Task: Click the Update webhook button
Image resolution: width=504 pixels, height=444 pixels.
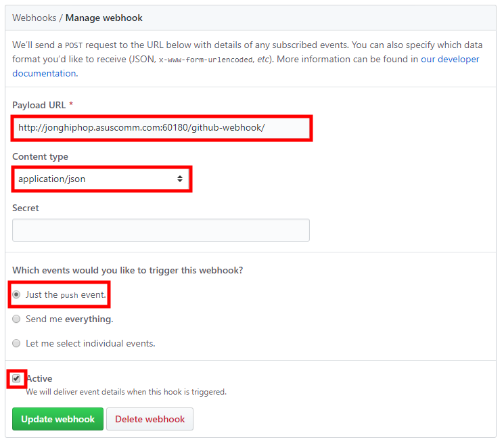Action: 58,419
